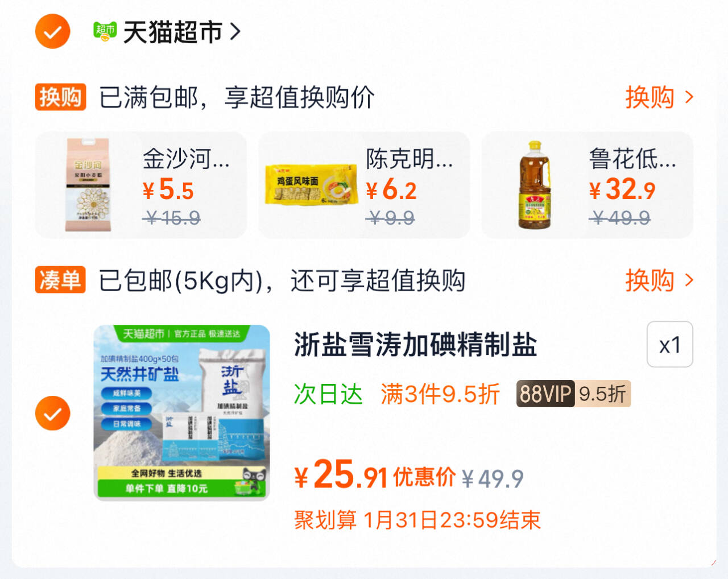This screenshot has height=579, width=728.
Task: Open 换购 link beside 已包邮(5Kg内) banner
Action: 650,280
